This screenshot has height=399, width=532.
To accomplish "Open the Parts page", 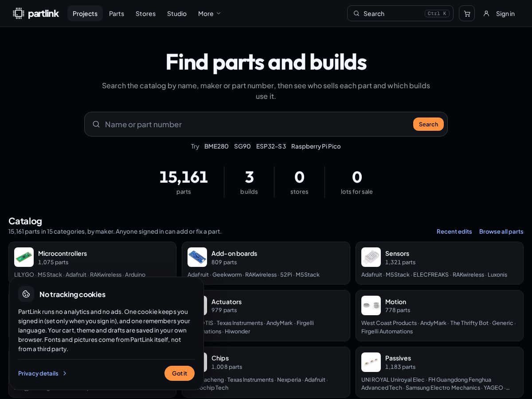I will [x=117, y=13].
